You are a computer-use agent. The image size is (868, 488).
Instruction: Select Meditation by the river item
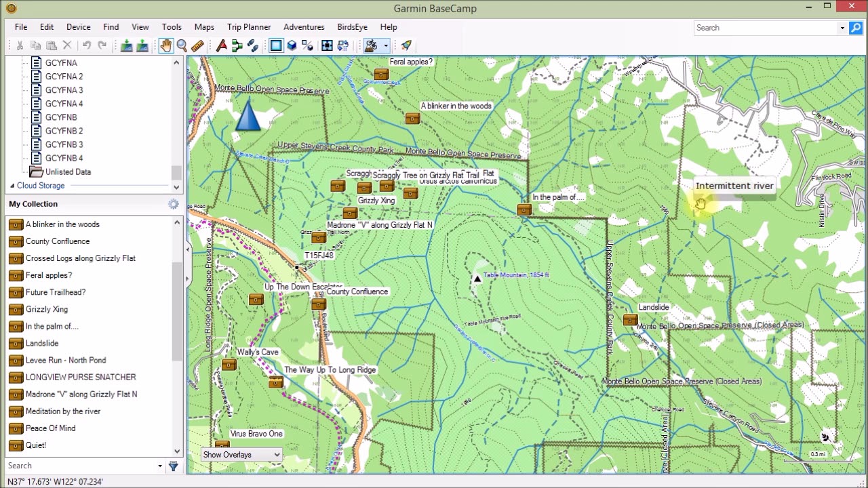62,411
